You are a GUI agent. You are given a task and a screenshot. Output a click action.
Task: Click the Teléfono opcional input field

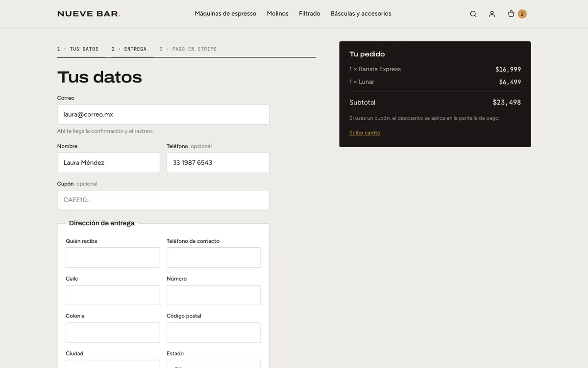pos(218,163)
